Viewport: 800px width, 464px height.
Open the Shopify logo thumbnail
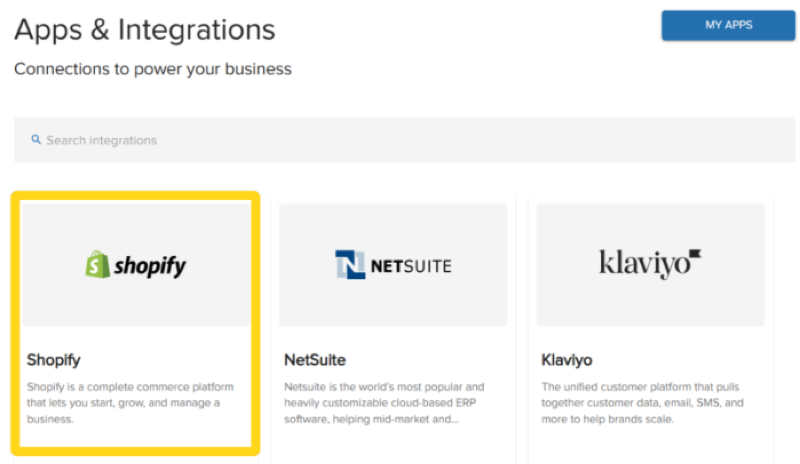(x=136, y=264)
